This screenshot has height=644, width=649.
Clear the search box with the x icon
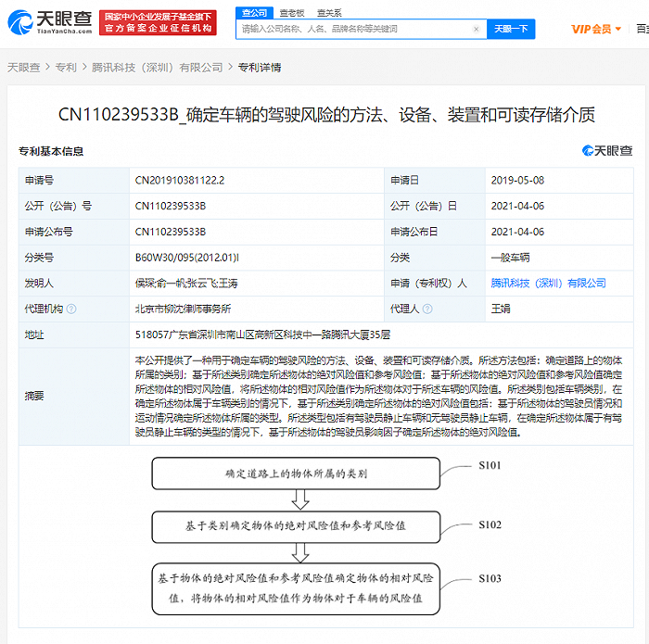(x=476, y=29)
